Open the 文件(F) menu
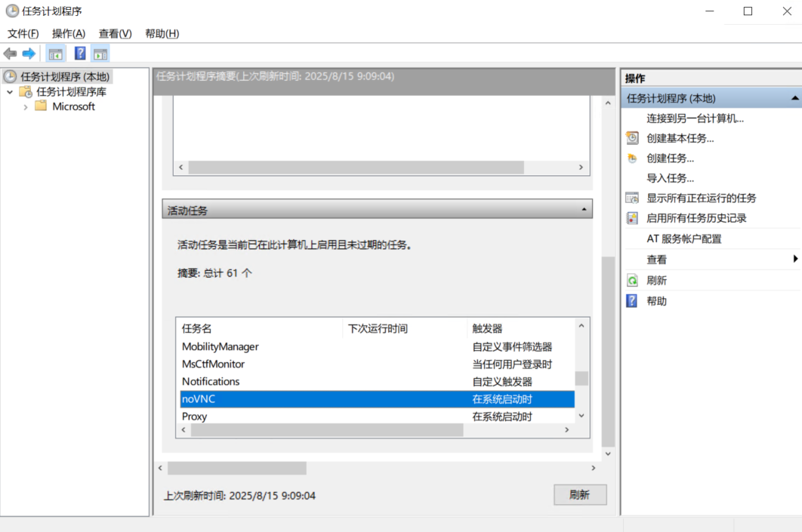802x532 pixels. click(x=23, y=34)
